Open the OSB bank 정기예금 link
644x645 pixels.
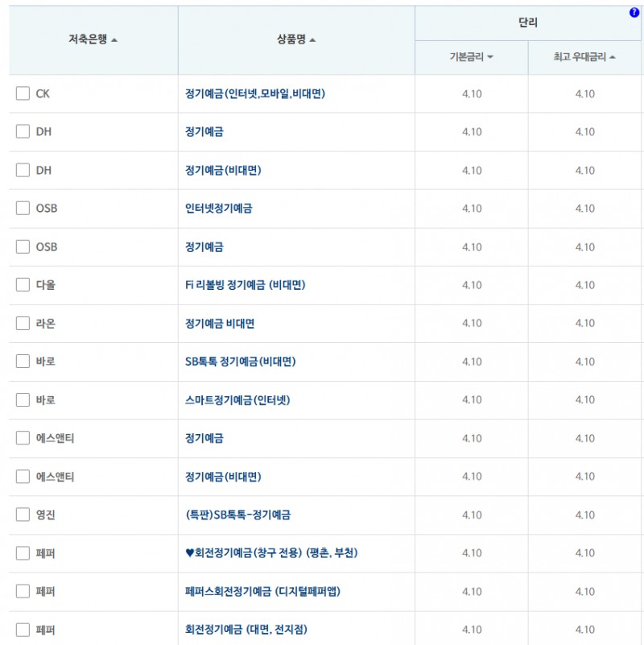pos(204,247)
